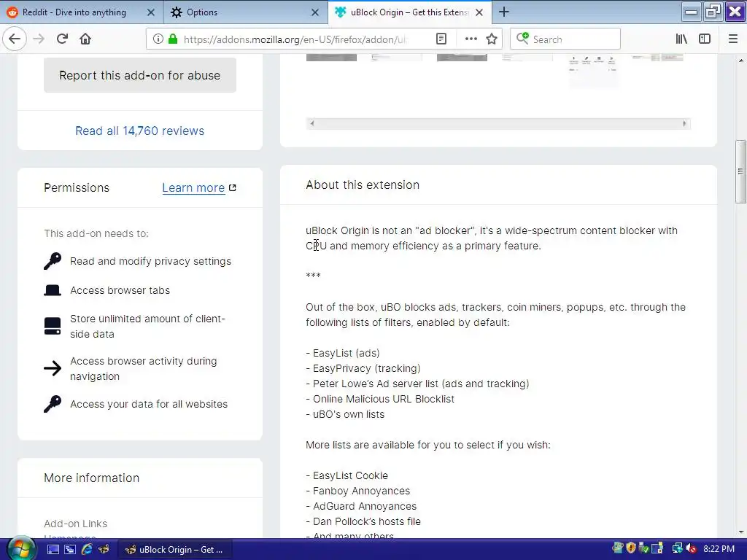Open the first screenshot thumbnail

(331, 57)
